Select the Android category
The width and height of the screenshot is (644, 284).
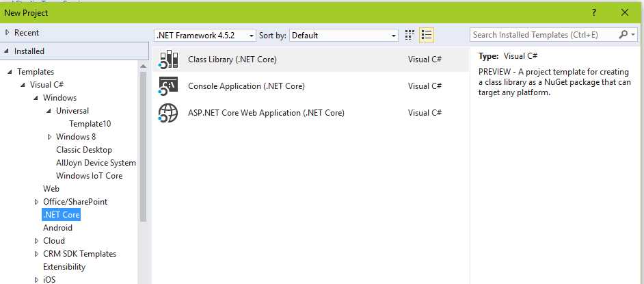57,228
